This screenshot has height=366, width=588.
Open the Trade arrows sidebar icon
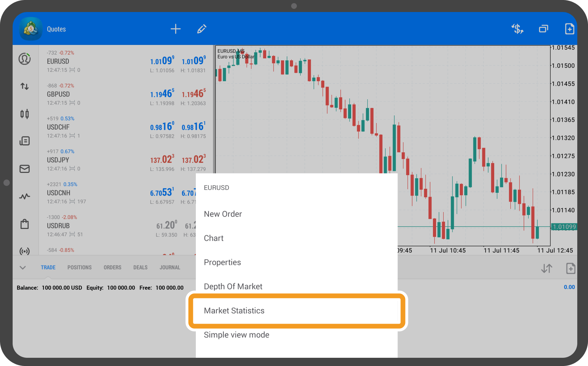click(25, 86)
